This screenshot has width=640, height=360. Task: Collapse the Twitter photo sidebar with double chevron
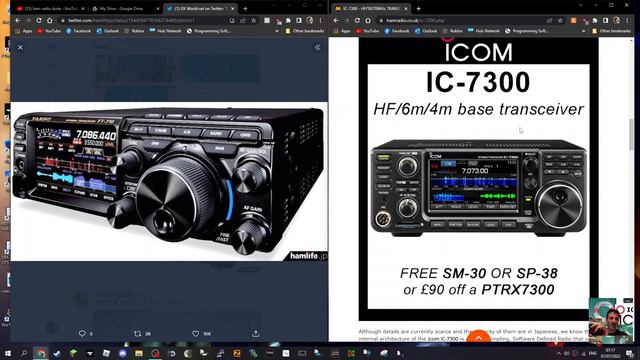pyautogui.click(x=318, y=47)
